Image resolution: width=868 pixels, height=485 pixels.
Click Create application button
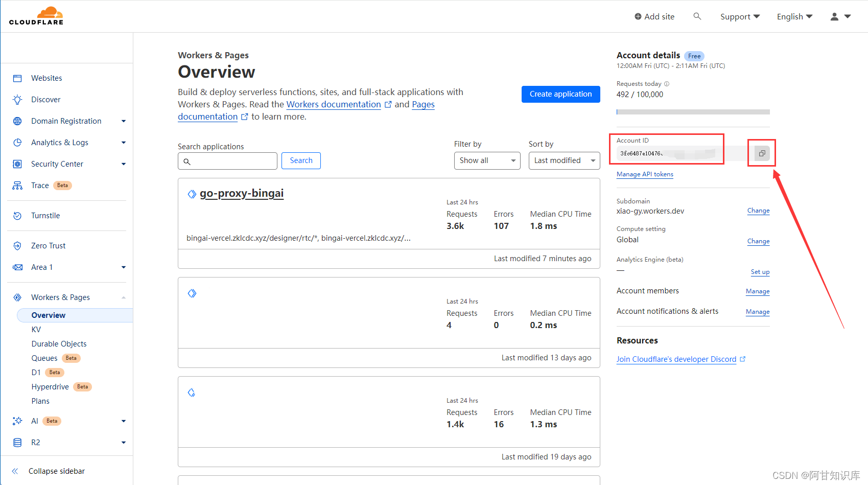[560, 94]
